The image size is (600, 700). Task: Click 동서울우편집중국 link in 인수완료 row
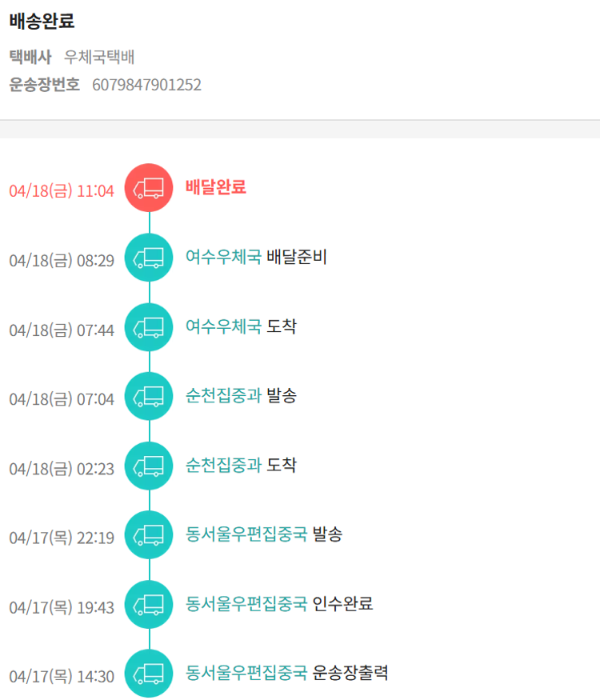pyautogui.click(x=246, y=603)
